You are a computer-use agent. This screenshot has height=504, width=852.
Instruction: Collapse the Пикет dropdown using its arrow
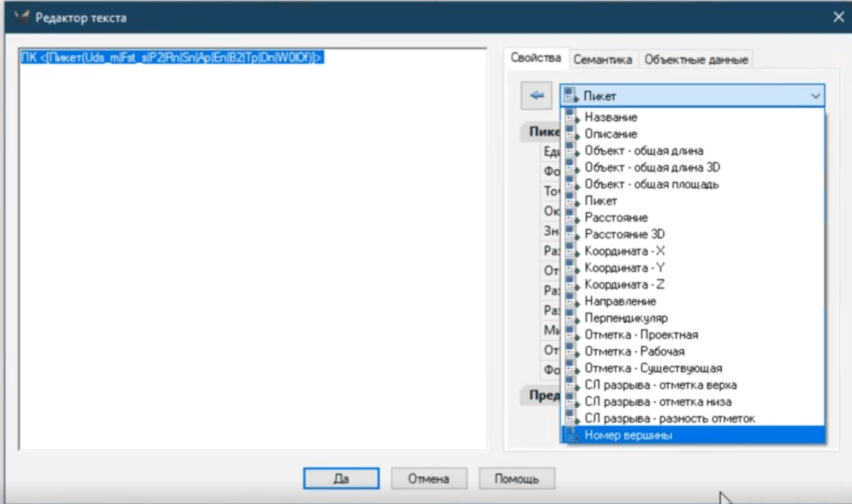click(x=815, y=96)
